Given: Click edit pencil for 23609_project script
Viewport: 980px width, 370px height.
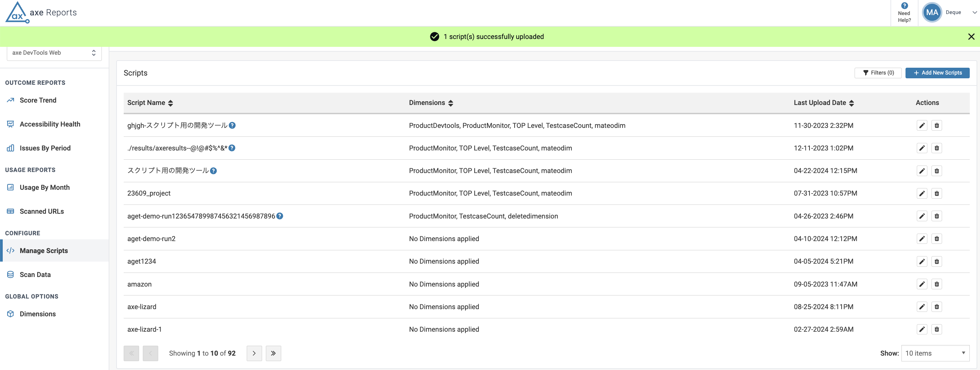Looking at the screenshot, I should pyautogui.click(x=922, y=193).
